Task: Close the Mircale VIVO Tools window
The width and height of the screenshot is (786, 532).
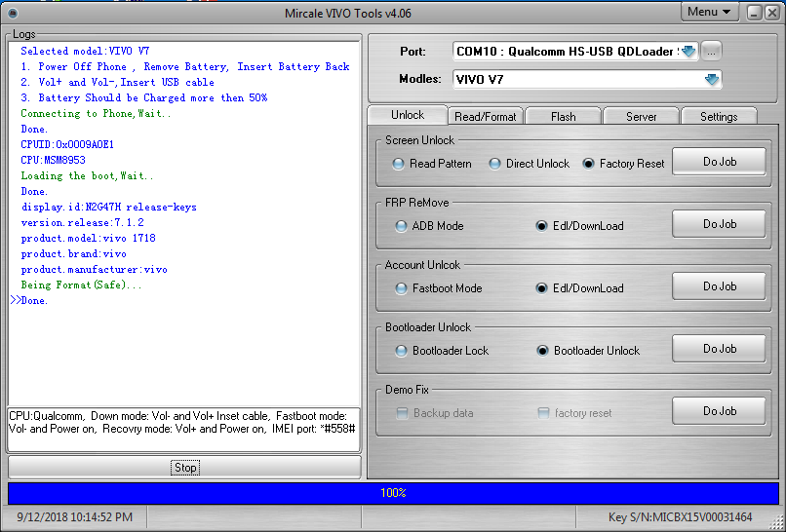Action: pyautogui.click(x=772, y=13)
